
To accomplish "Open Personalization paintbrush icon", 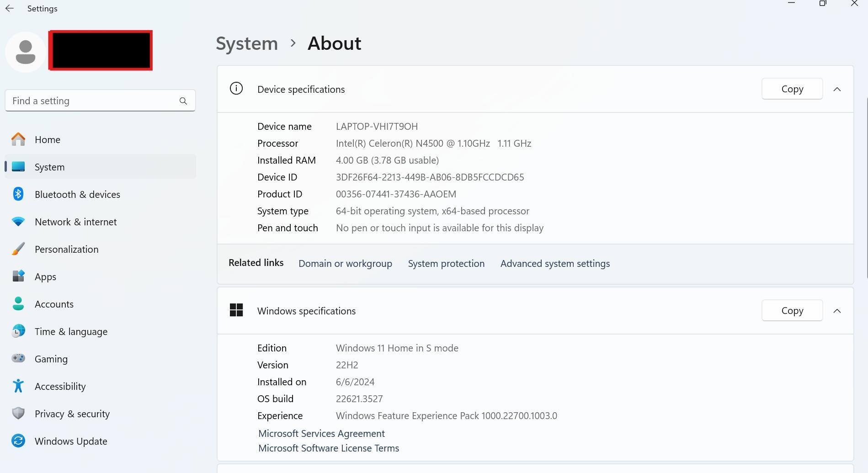I will coord(18,249).
